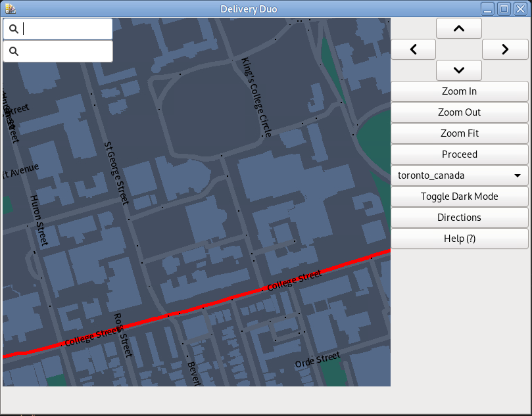Image resolution: width=532 pixels, height=416 pixels.
Task: Open Directions
Action: coord(459,218)
